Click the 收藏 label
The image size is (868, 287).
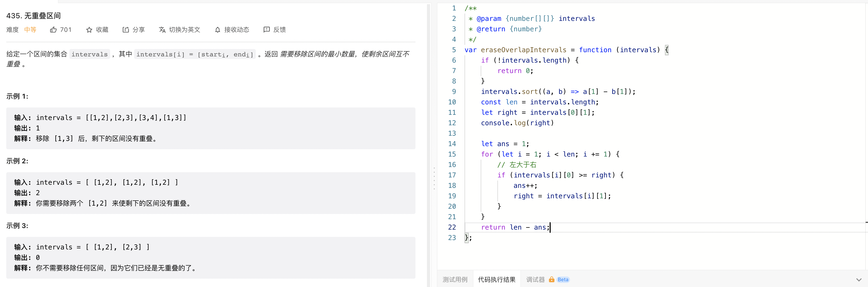[x=102, y=30]
